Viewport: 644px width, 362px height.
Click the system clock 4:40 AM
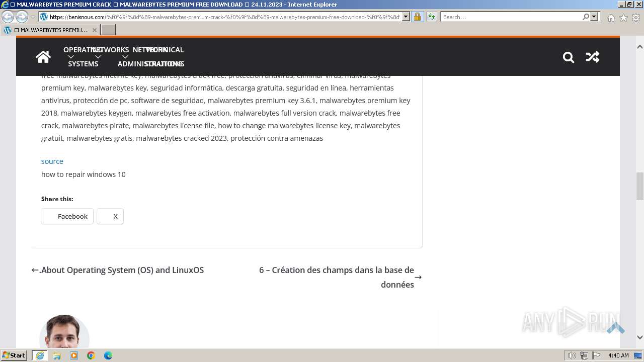coord(618,355)
